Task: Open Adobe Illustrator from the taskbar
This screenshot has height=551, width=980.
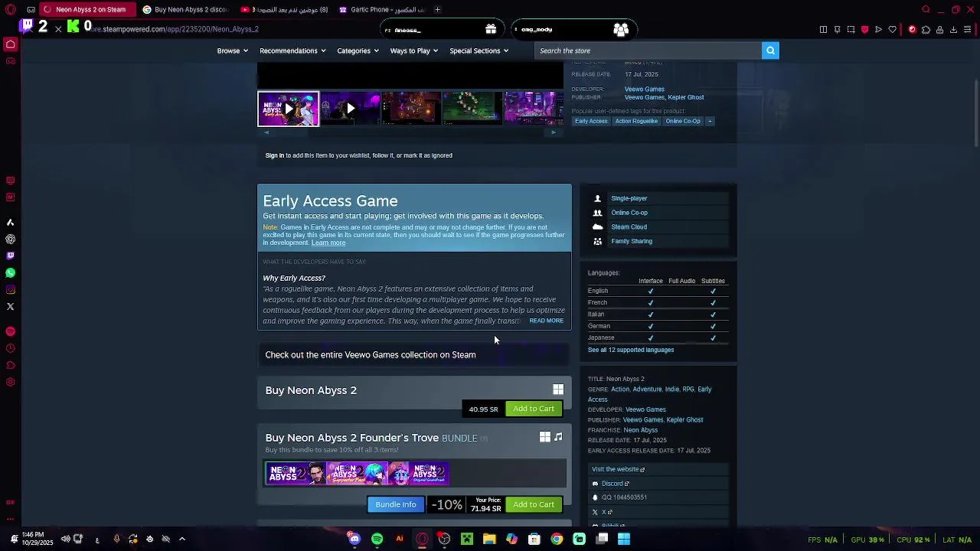Action: 400,539
